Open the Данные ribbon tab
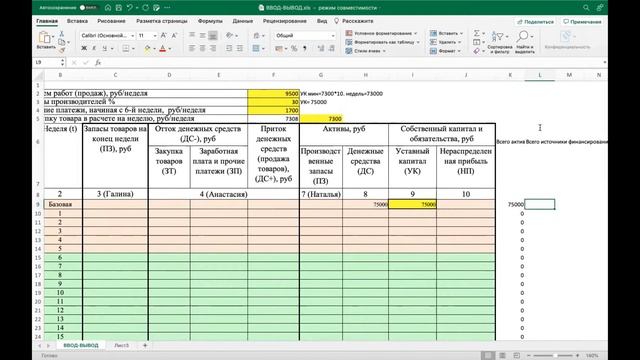640x360 pixels. pos(242,21)
